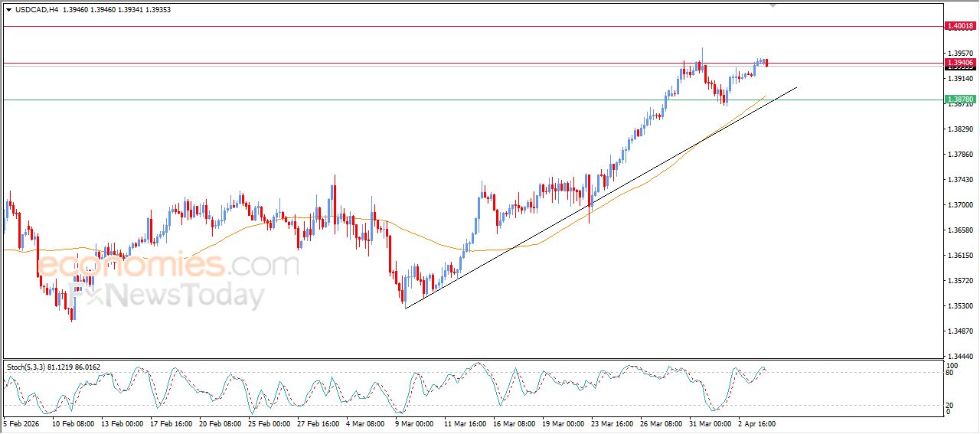Image resolution: width=980 pixels, height=434 pixels.
Task: Click the gray chart shift marker triangle
Action: (x=773, y=5)
